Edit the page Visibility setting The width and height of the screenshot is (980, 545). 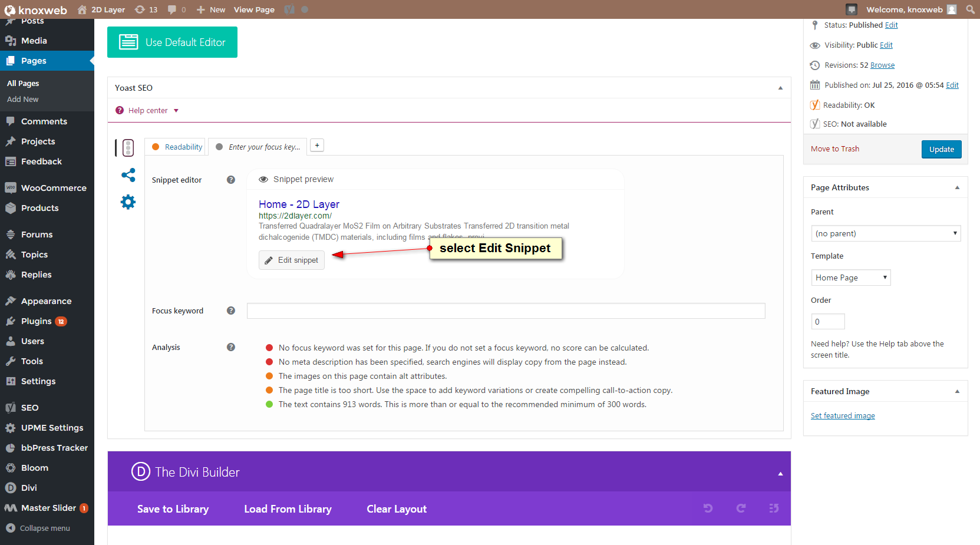pos(886,45)
